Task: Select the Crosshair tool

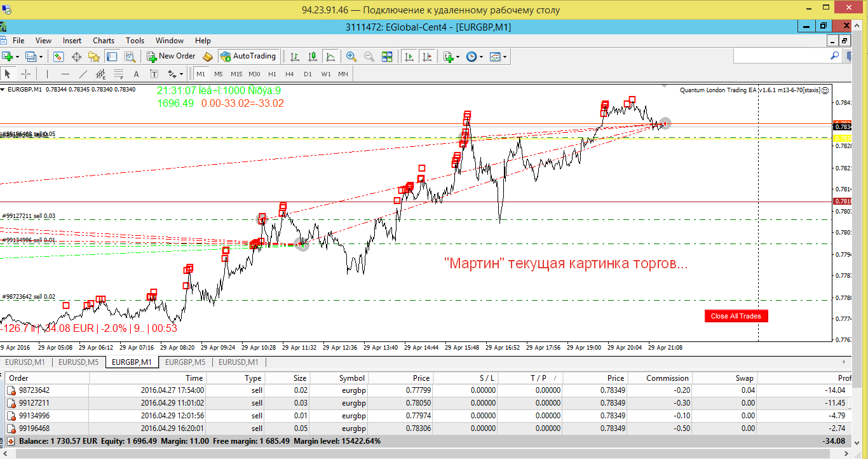Action: (25, 74)
